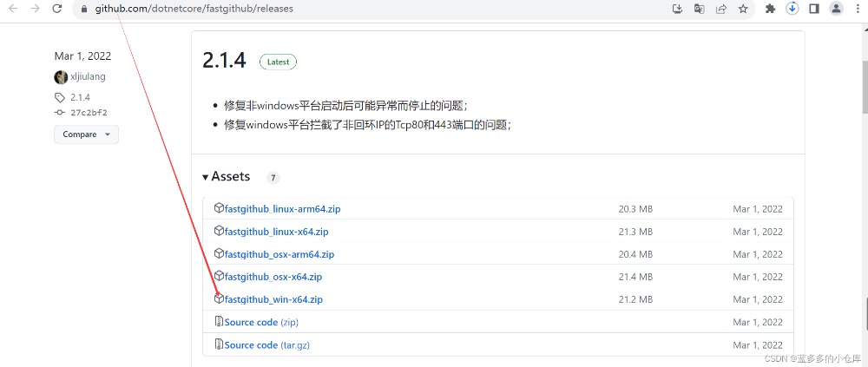Screen dimensions: 868x367
Task: Reload the page with the refresh icon
Action: (56, 9)
